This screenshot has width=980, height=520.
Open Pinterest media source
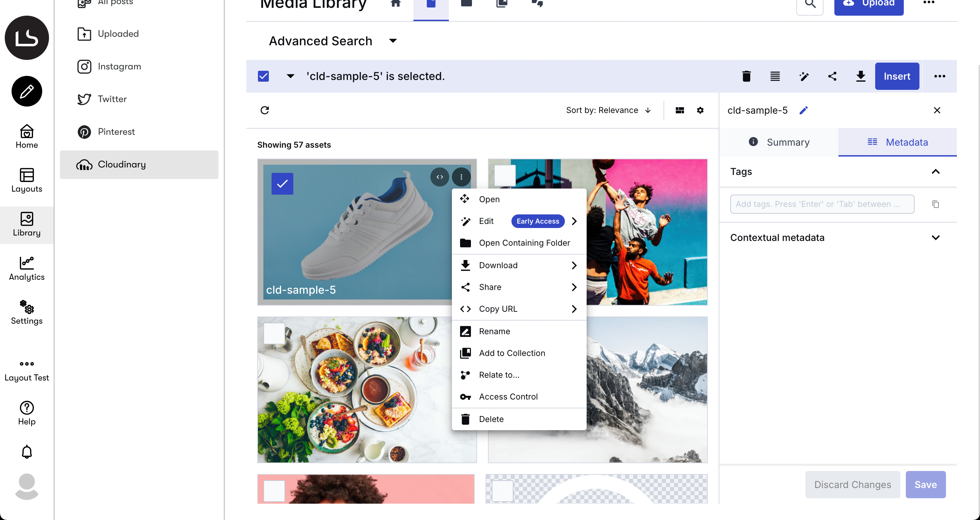[139, 132]
